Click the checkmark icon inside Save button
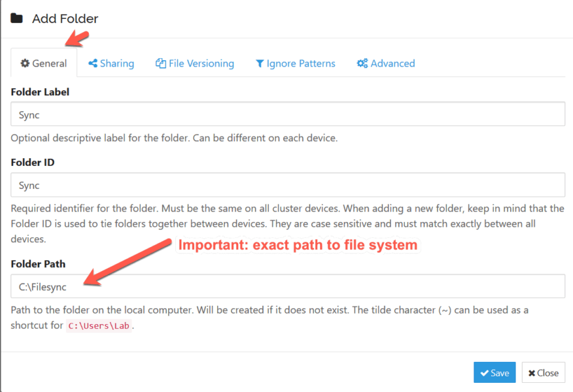 point(484,373)
